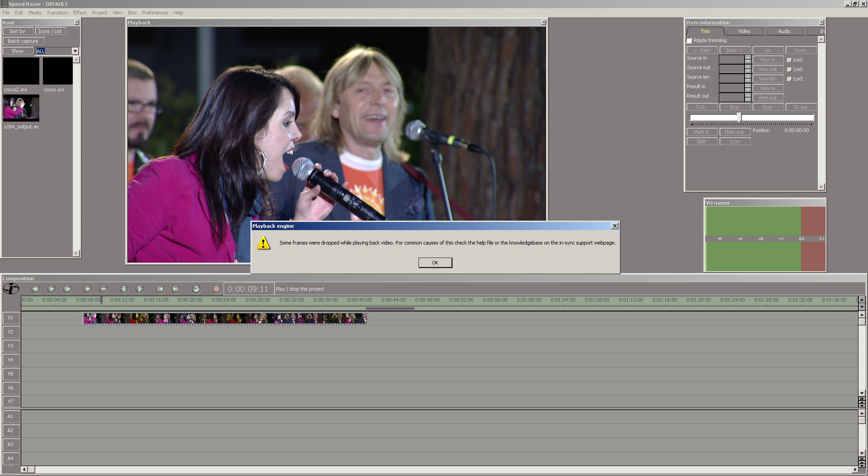The image size is (868, 476).
Task: Switch to the Video tab
Action: tap(744, 31)
